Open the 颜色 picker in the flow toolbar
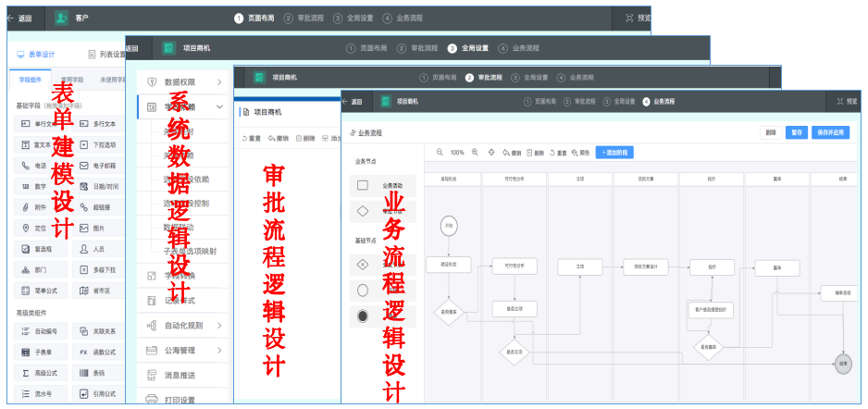The width and height of the screenshot is (868, 409). pos(580,153)
